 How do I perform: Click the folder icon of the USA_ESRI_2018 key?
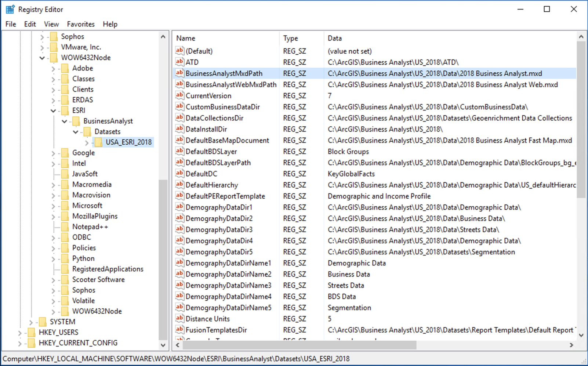click(x=98, y=142)
